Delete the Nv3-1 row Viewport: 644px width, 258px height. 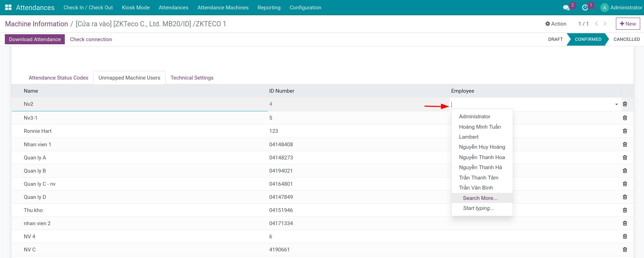625,118
